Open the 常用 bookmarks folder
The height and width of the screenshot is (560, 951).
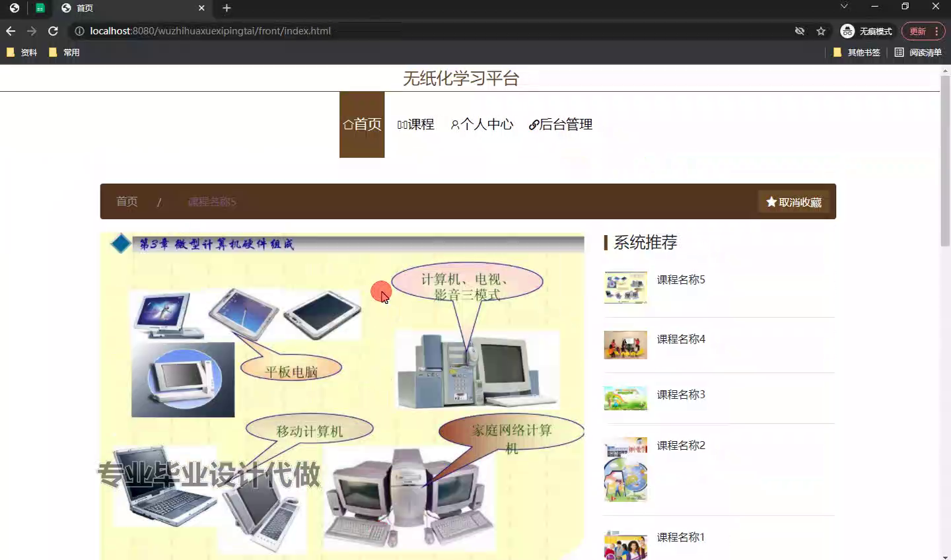click(x=64, y=52)
